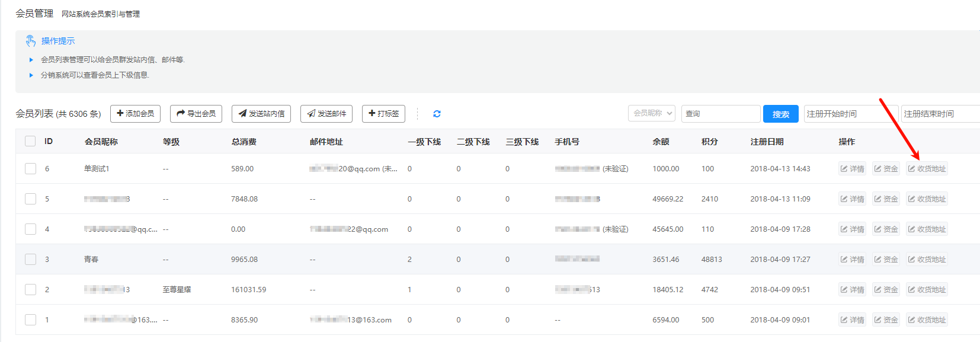Check the box for member ID 6

click(x=30, y=169)
